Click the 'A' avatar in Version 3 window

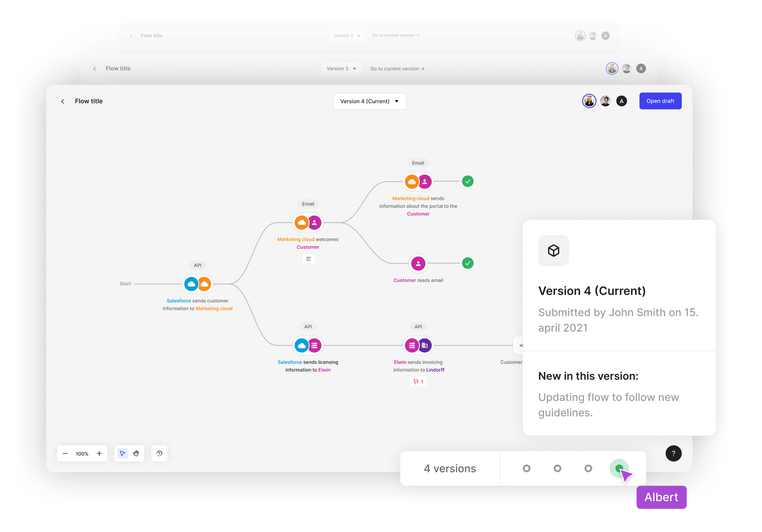click(641, 69)
